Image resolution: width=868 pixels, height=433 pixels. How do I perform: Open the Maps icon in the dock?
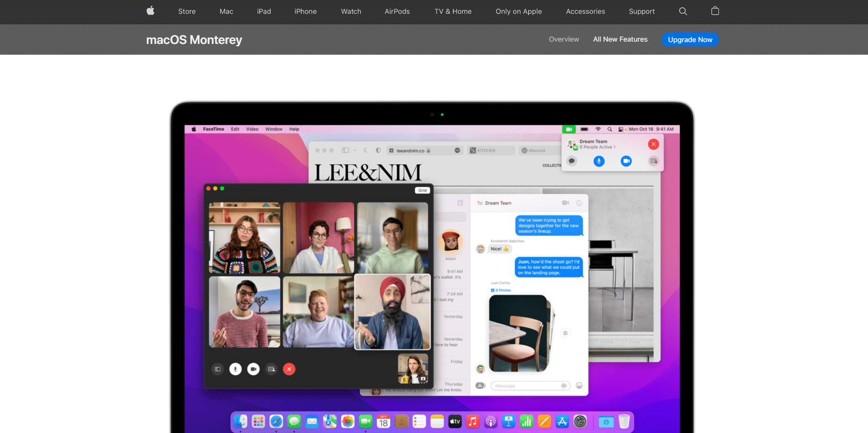(x=330, y=422)
